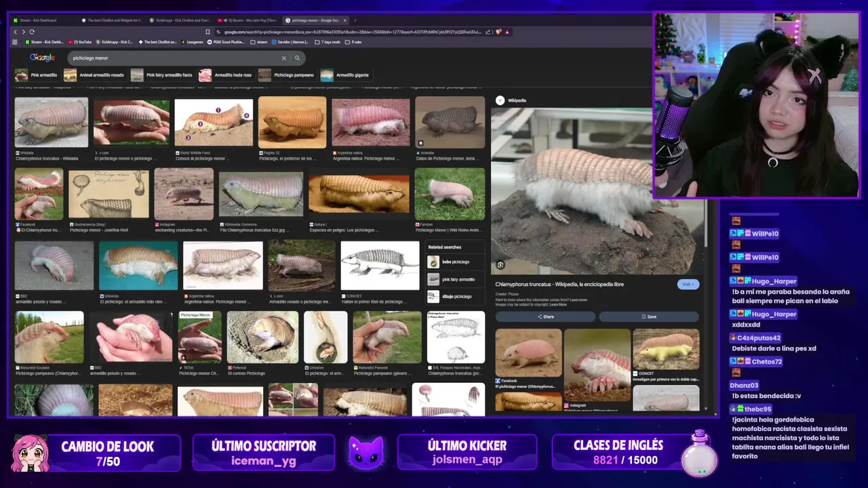Open the Brave shields icon

(x=498, y=32)
